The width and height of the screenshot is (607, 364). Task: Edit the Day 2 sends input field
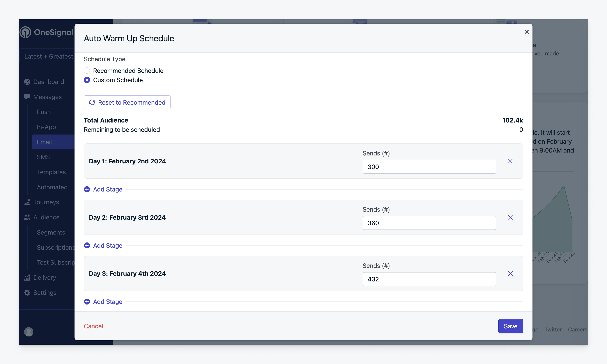pos(429,223)
